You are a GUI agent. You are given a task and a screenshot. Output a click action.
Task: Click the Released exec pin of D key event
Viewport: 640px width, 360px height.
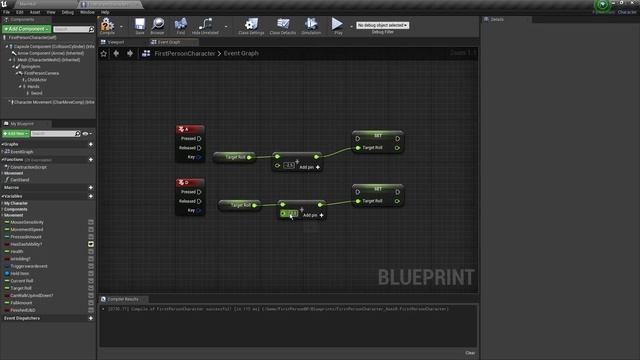coord(199,201)
